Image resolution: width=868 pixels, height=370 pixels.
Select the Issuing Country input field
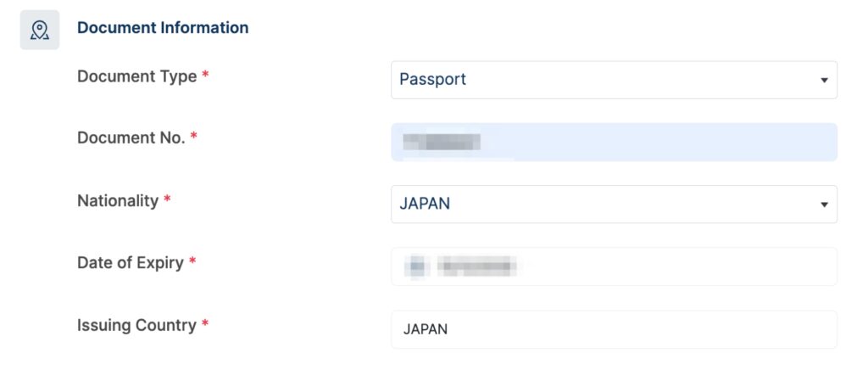(614, 329)
